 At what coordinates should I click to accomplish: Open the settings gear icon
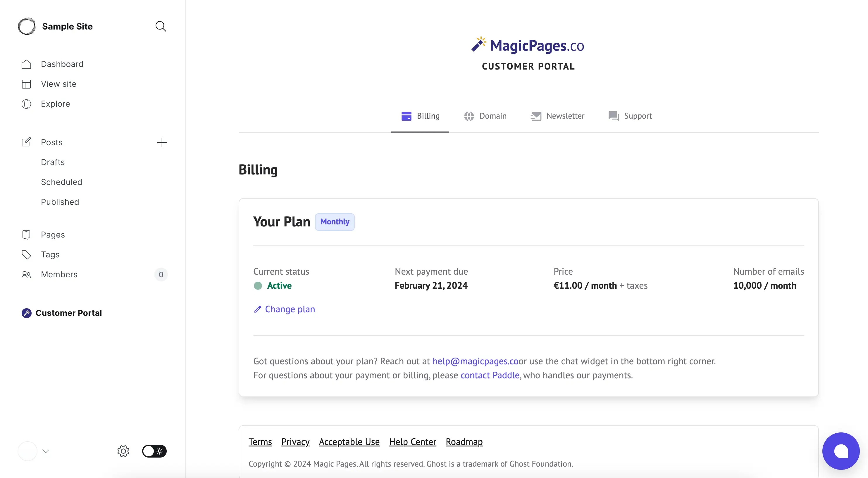(123, 451)
